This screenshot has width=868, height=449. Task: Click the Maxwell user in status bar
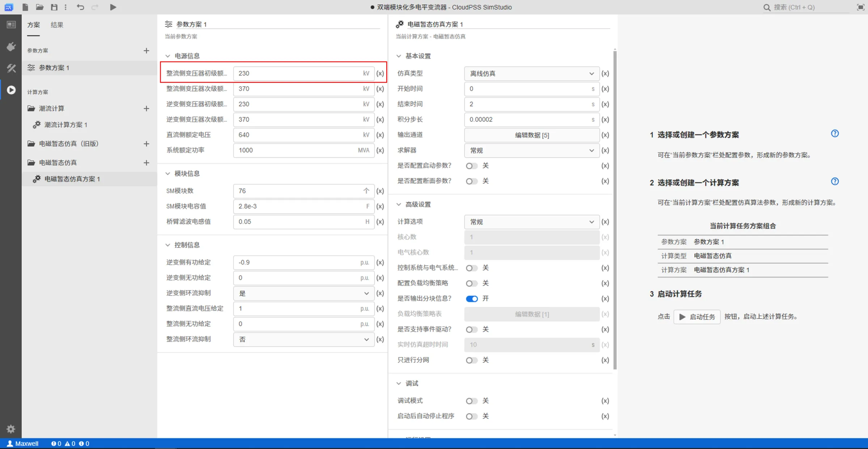(x=23, y=444)
